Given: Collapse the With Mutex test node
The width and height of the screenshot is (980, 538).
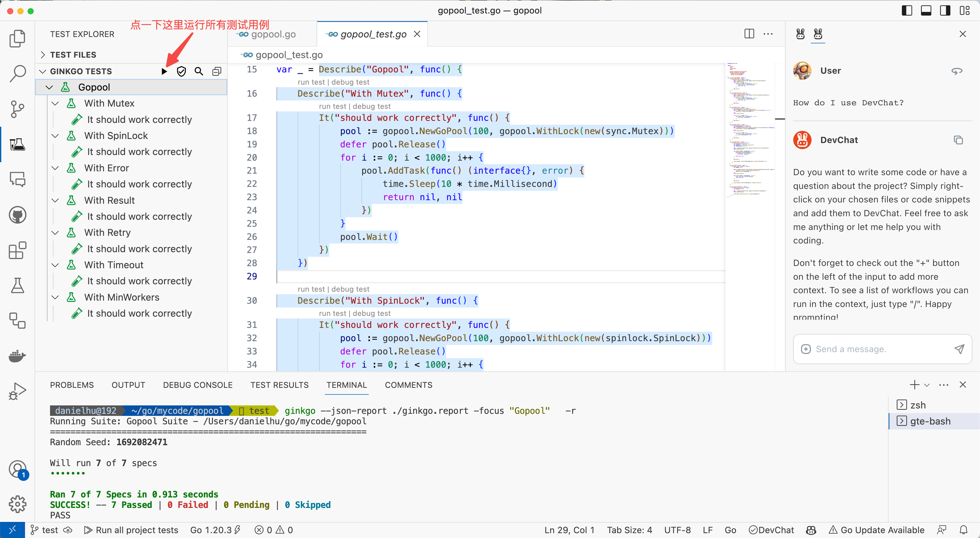Looking at the screenshot, I should click(56, 104).
